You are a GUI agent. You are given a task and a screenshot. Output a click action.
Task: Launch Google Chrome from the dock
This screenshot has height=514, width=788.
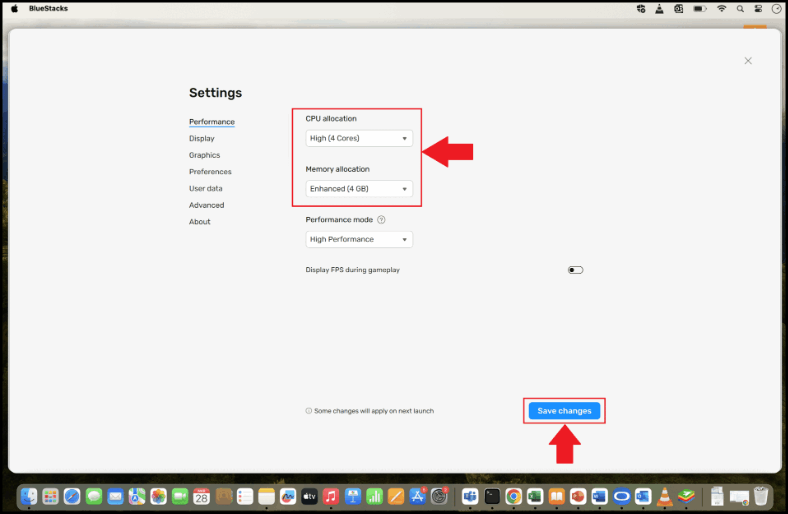pyautogui.click(x=514, y=497)
